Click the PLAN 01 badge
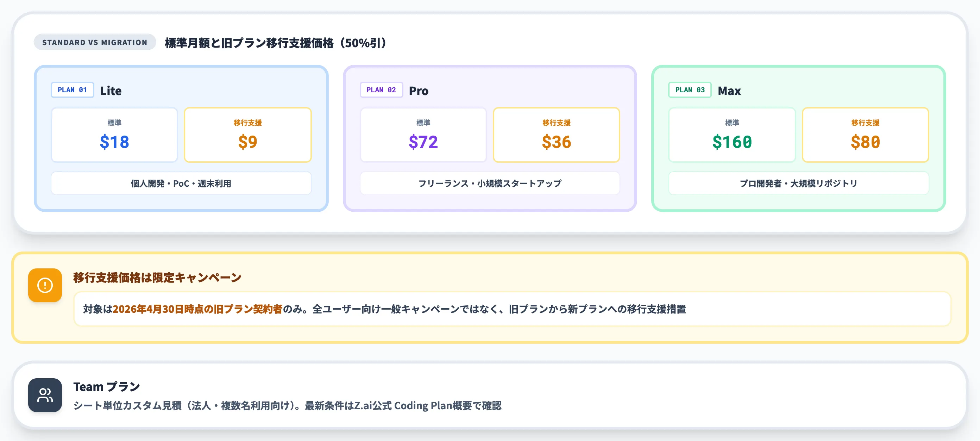 tap(72, 90)
